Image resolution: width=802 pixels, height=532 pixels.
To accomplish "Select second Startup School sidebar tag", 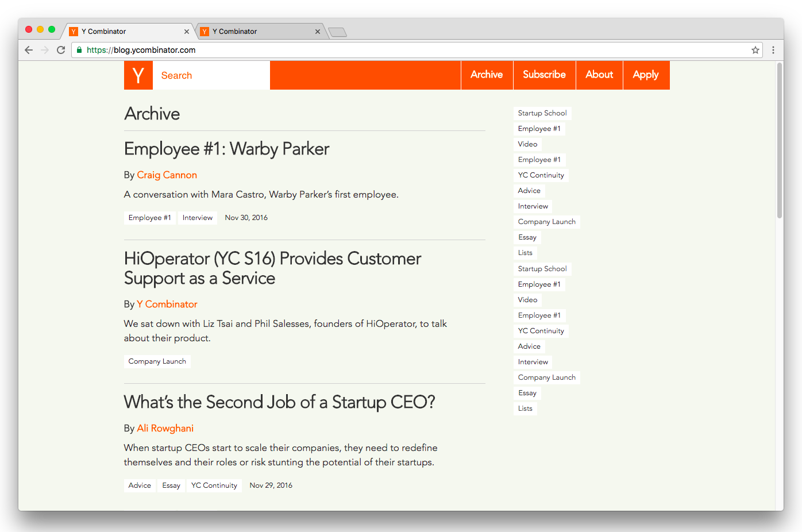I will pos(542,269).
